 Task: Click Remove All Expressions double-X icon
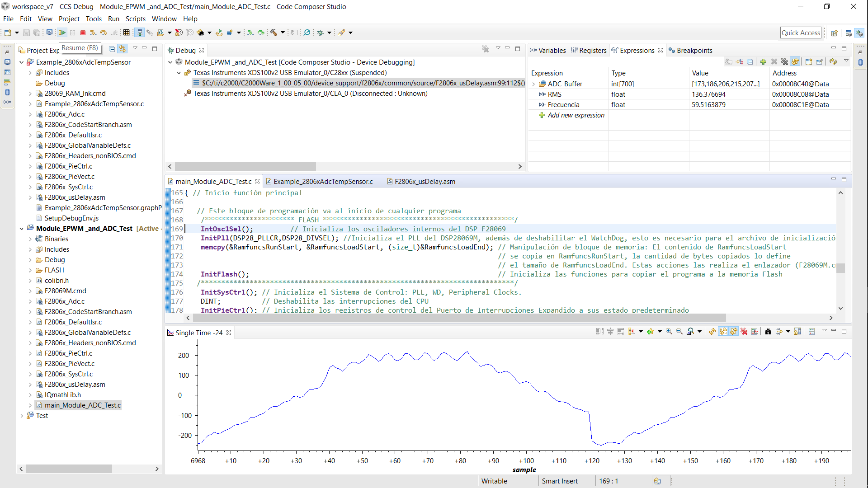click(784, 61)
